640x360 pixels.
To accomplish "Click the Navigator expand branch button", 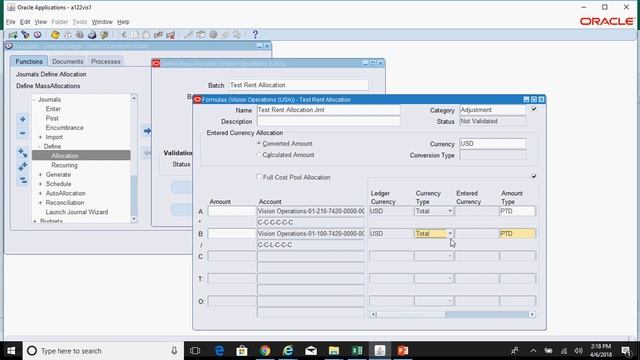I will [22, 153].
